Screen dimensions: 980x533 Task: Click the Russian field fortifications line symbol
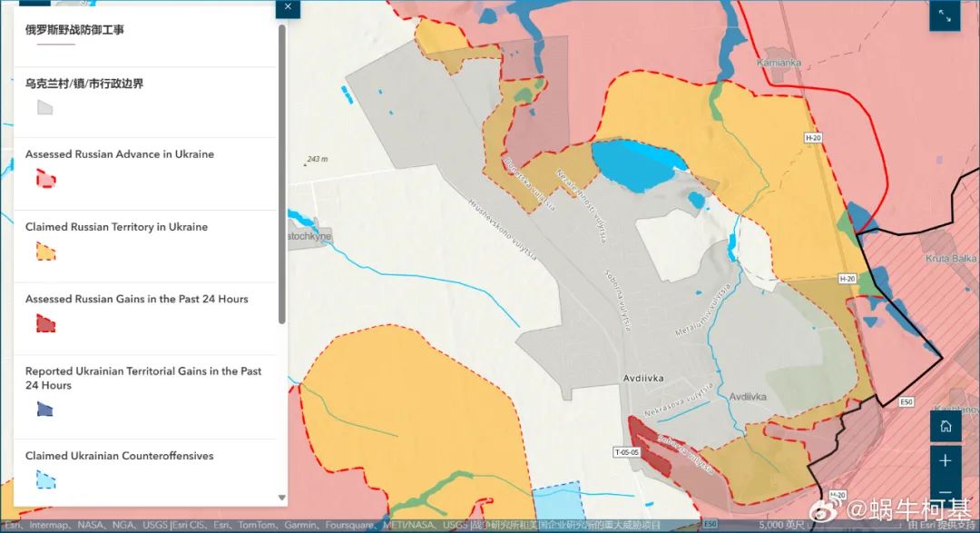click(x=56, y=44)
